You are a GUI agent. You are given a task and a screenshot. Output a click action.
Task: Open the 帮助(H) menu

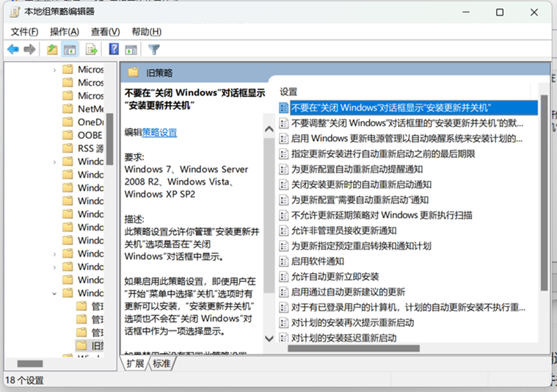[x=146, y=32]
